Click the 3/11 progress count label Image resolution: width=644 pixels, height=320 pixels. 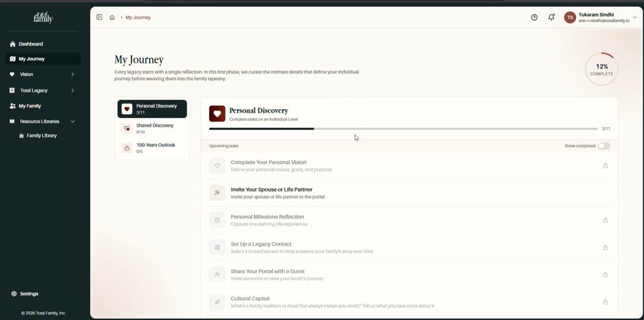click(606, 129)
